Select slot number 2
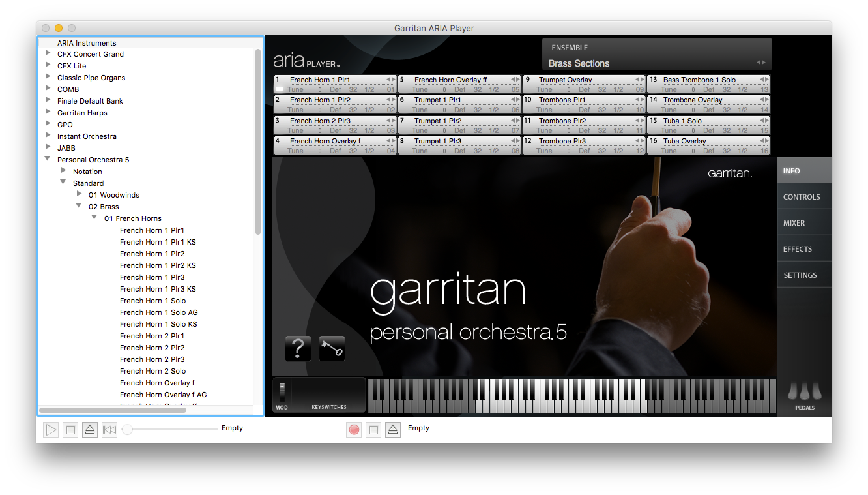Viewport: 868px width, 495px height. pyautogui.click(x=278, y=100)
